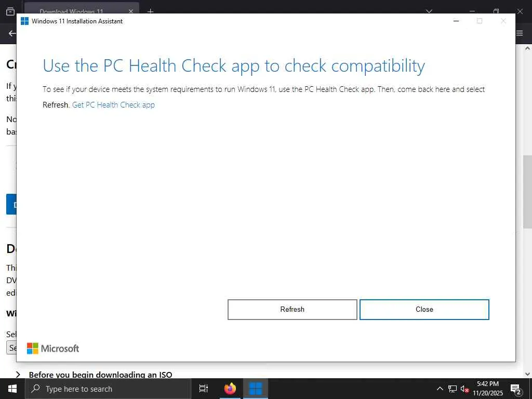
Task: Click the Refresh button in Installation Assistant
Action: (x=292, y=310)
